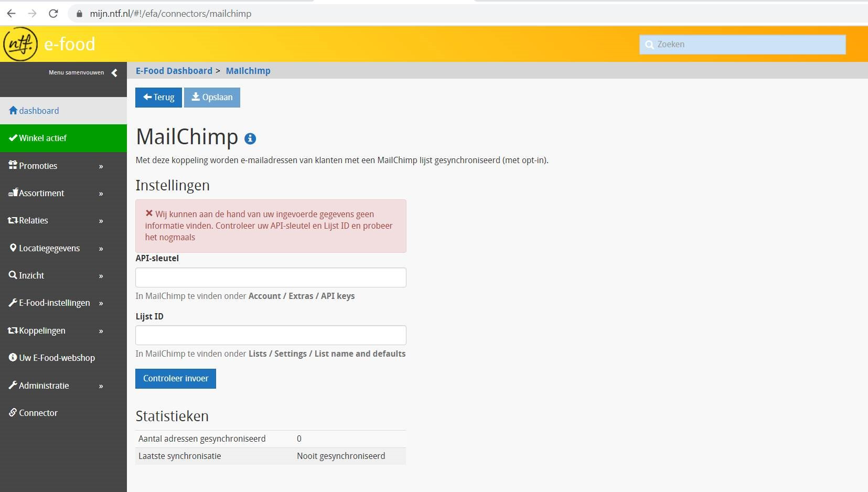Click the location pin icon by Locatiegegevens

(x=13, y=248)
